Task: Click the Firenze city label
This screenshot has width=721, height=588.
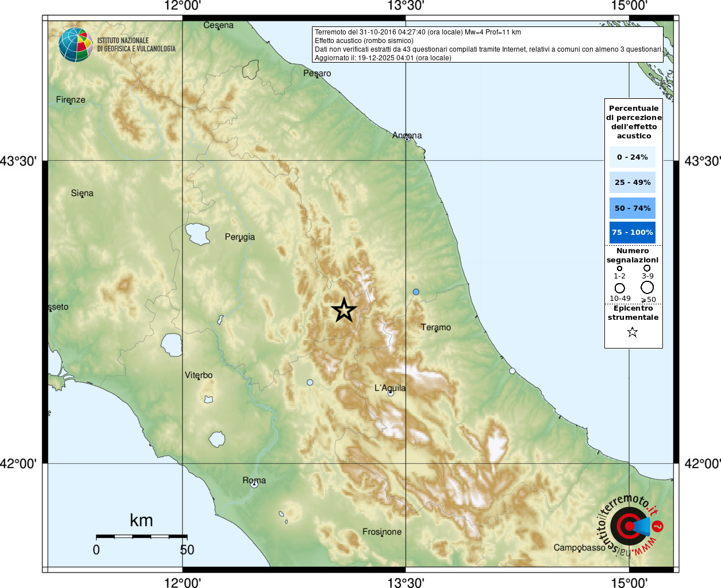Action: click(x=71, y=99)
